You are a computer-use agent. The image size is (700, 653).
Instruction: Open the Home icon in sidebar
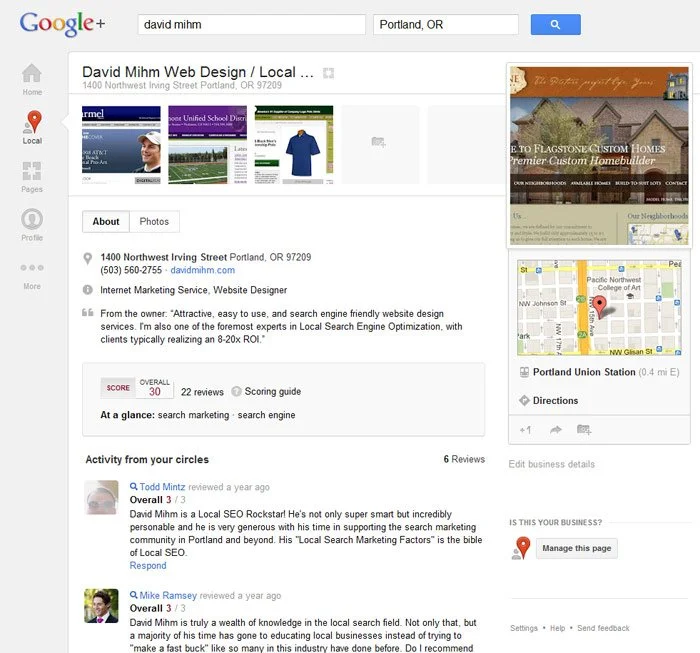tap(32, 74)
